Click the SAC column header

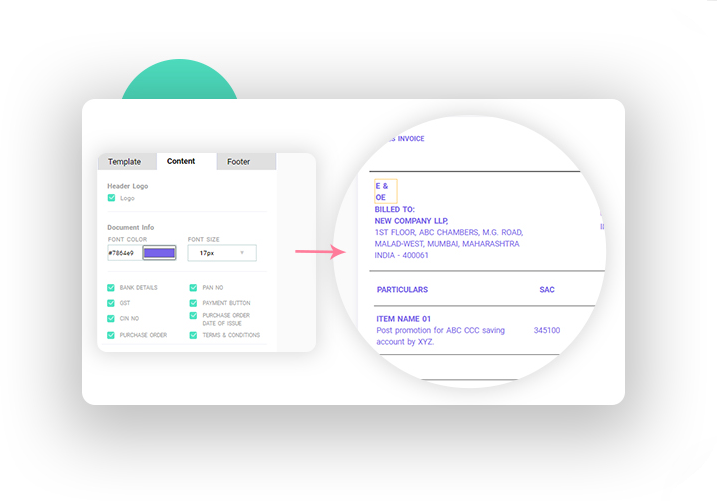tap(547, 290)
